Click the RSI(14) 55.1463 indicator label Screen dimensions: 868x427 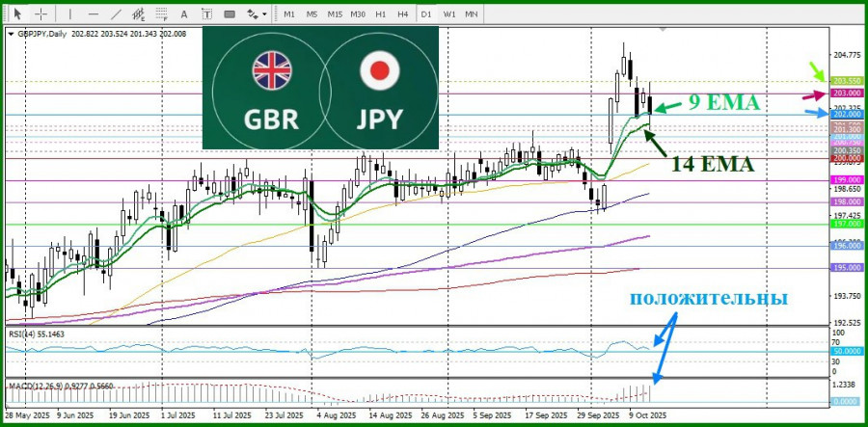35,334
